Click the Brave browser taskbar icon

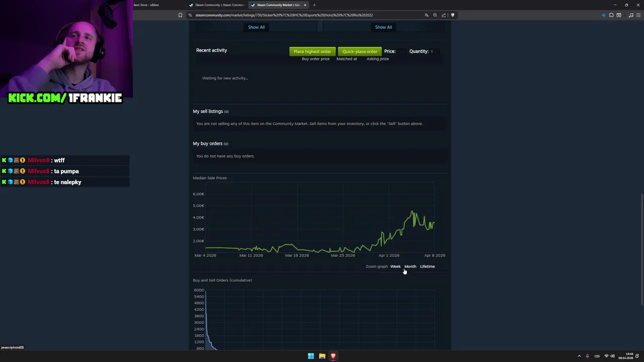pos(333,356)
